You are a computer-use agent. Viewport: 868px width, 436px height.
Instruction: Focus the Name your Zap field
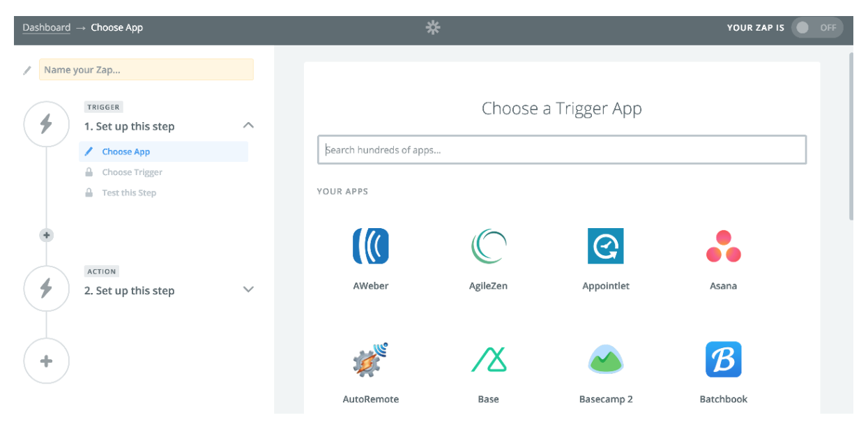[x=146, y=70]
